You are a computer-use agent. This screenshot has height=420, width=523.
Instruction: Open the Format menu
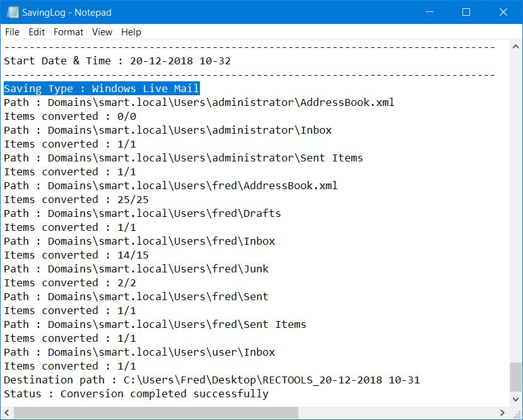[x=68, y=32]
